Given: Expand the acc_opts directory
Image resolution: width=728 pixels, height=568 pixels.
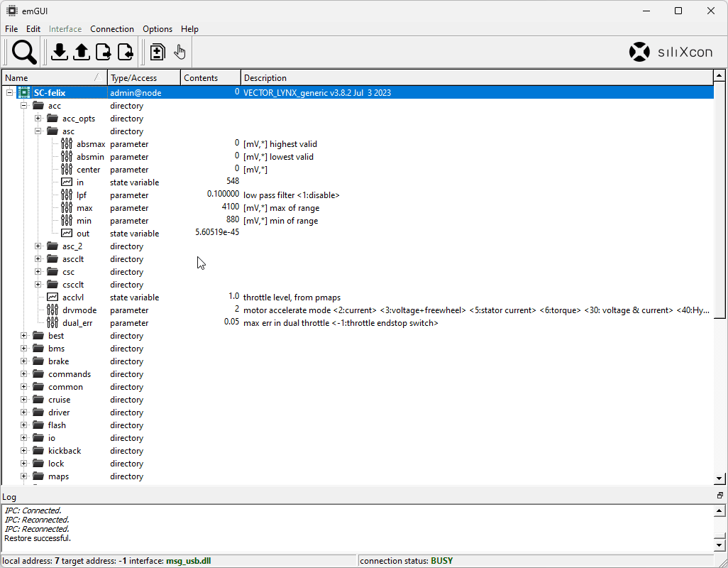Looking at the screenshot, I should click(x=38, y=119).
